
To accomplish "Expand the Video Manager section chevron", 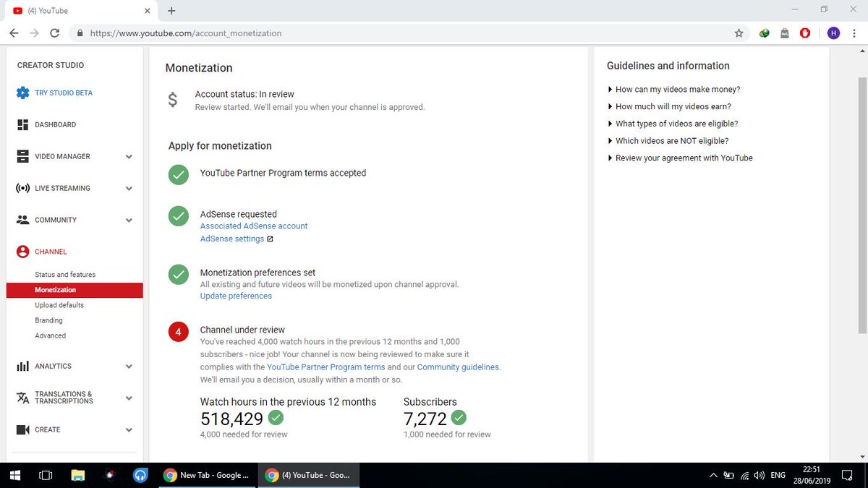I will [129, 157].
